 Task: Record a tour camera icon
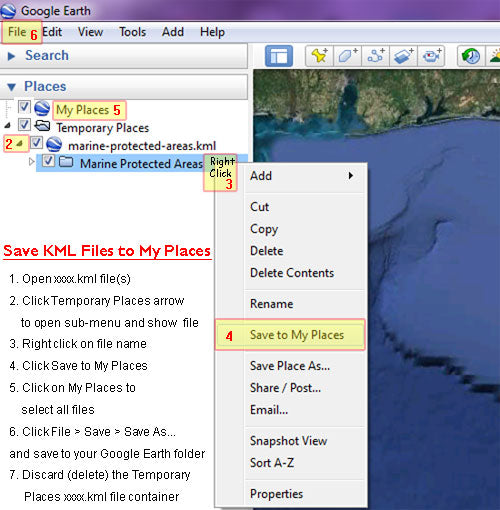(431, 56)
